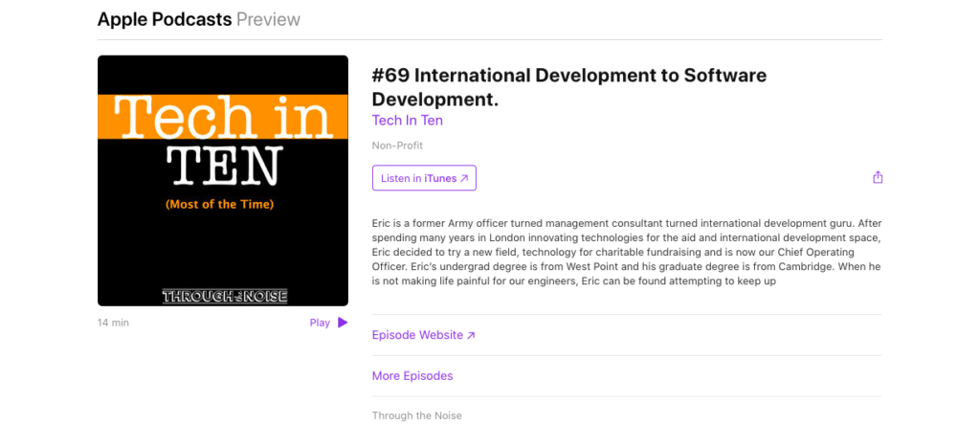Click the Through the Noise footer text

tap(417, 415)
